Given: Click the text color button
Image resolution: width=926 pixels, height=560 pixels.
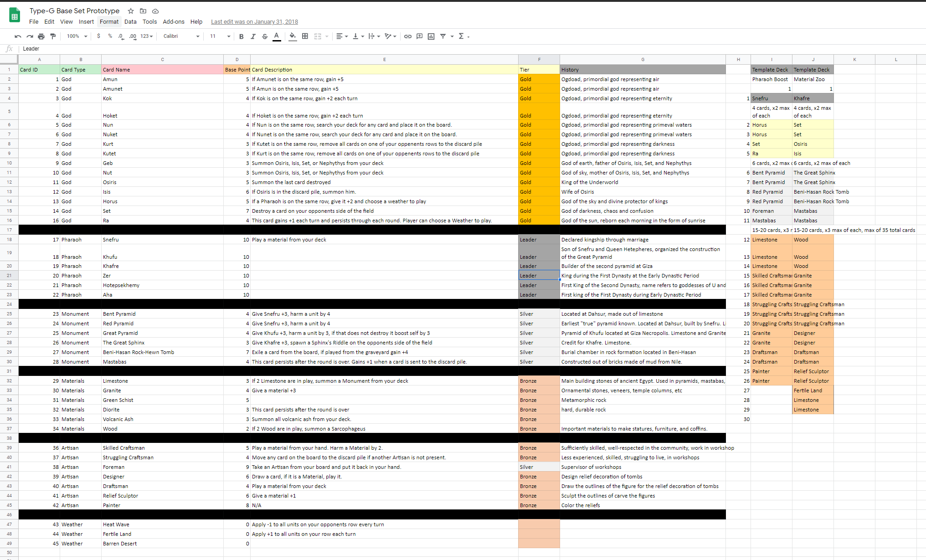Looking at the screenshot, I should (x=277, y=36).
